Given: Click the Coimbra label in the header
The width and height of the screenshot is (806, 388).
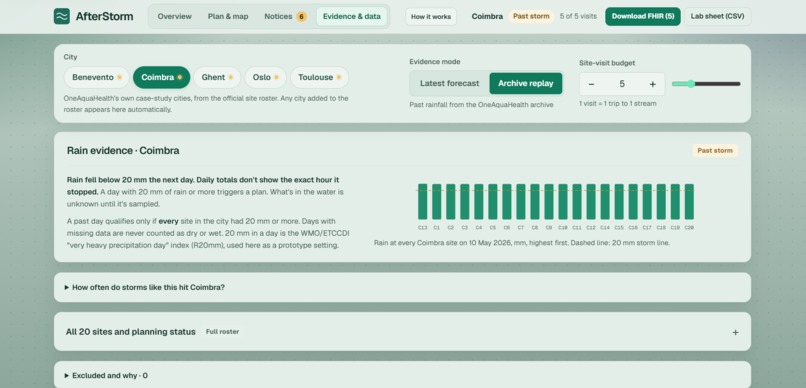Looking at the screenshot, I should (487, 16).
